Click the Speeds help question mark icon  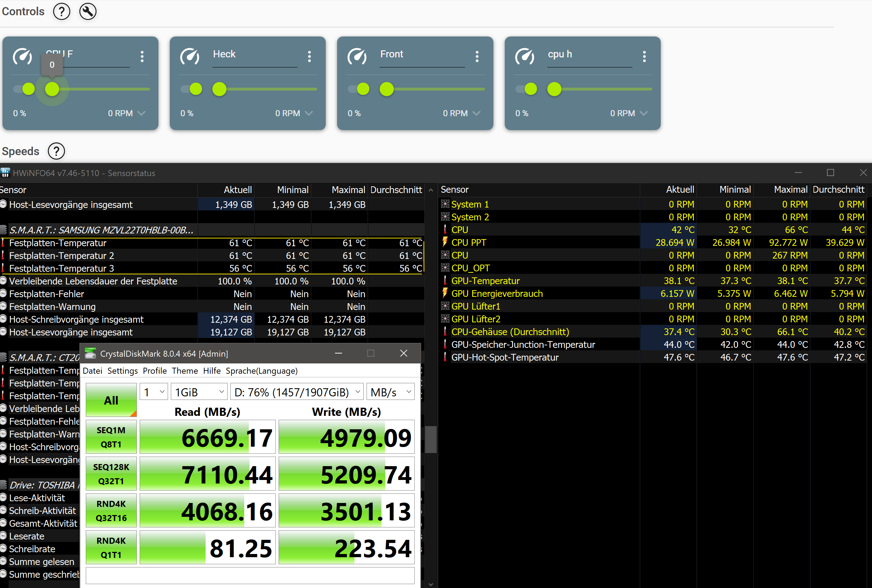56,151
